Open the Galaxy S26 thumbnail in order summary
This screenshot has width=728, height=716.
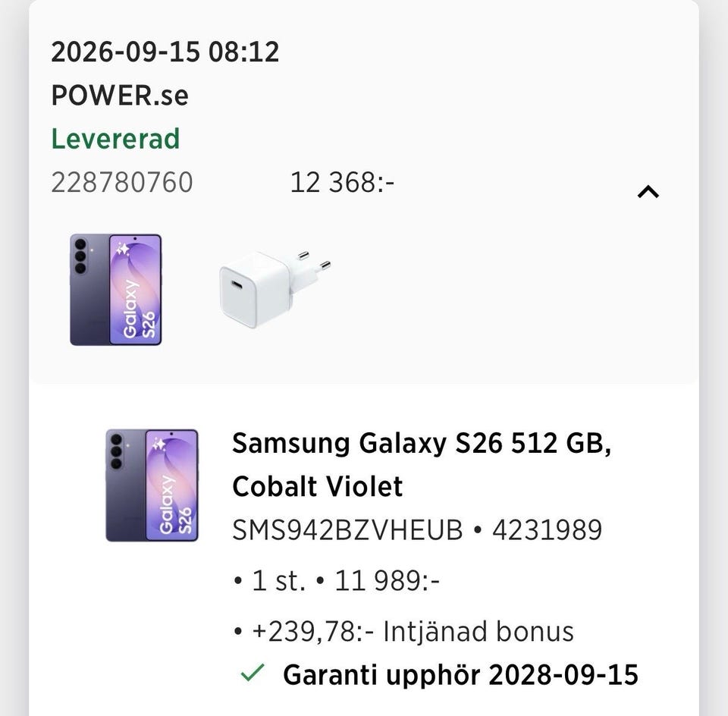click(115, 290)
